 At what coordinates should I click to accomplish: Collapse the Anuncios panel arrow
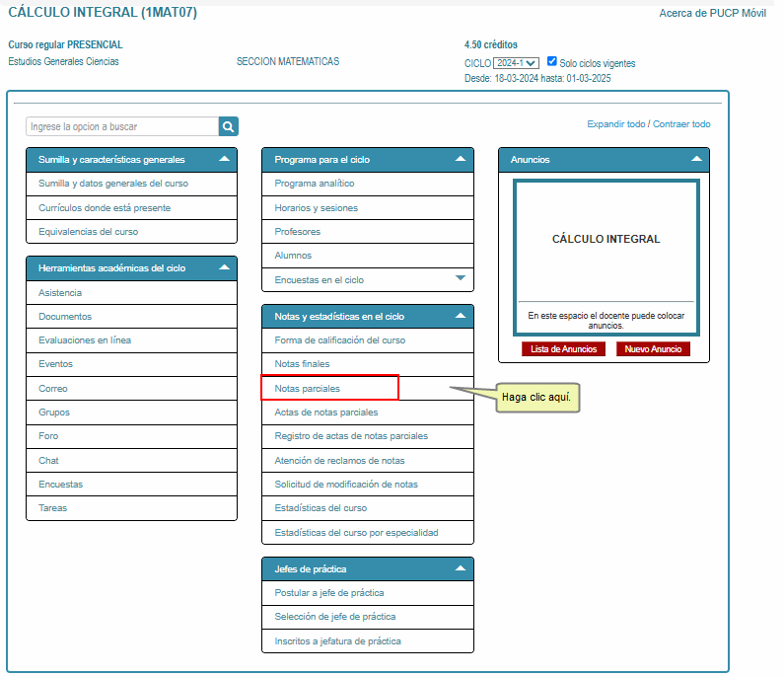click(x=696, y=159)
